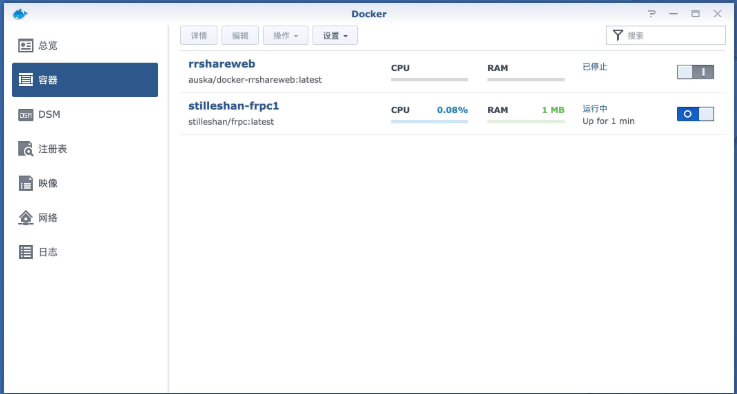Click the stilleshan-frpc1 CPU usage bar
The image size is (737, 394).
click(430, 121)
